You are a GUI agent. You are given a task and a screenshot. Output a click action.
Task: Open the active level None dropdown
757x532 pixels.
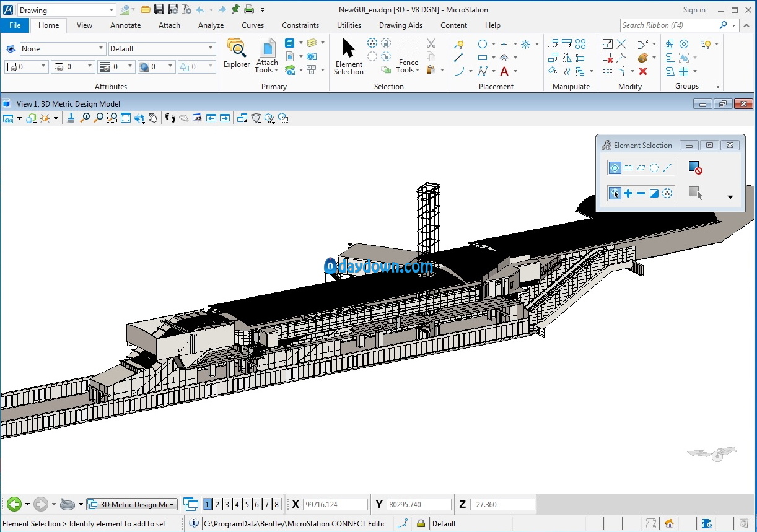coord(102,48)
